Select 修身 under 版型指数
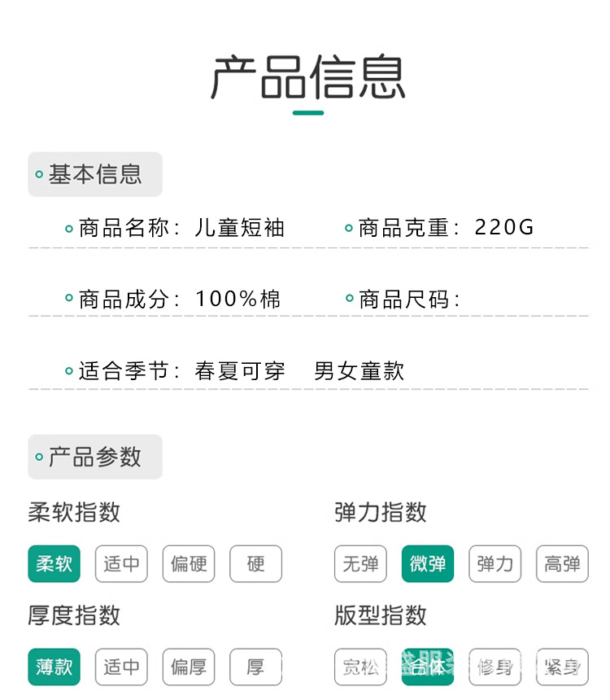610x700 pixels. tap(495, 667)
